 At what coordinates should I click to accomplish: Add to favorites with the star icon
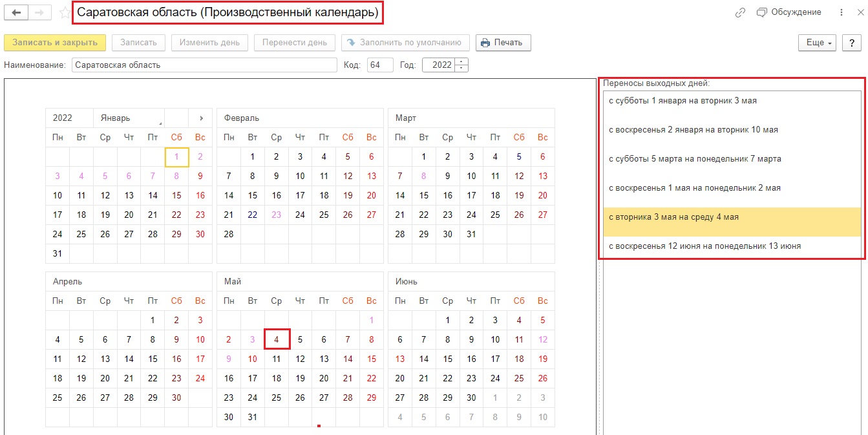tap(64, 12)
